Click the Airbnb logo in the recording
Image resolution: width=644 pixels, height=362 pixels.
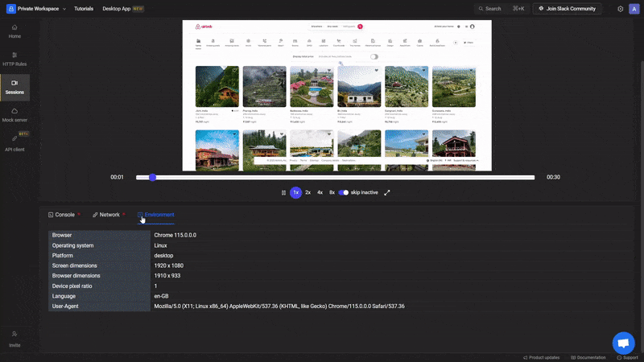[x=204, y=27]
